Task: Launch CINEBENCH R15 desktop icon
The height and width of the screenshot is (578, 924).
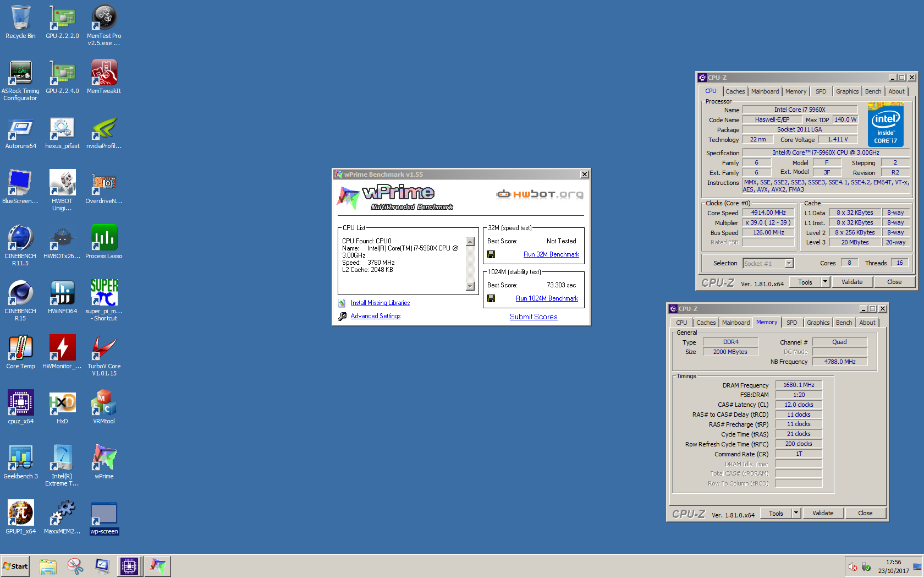Action: (20, 301)
